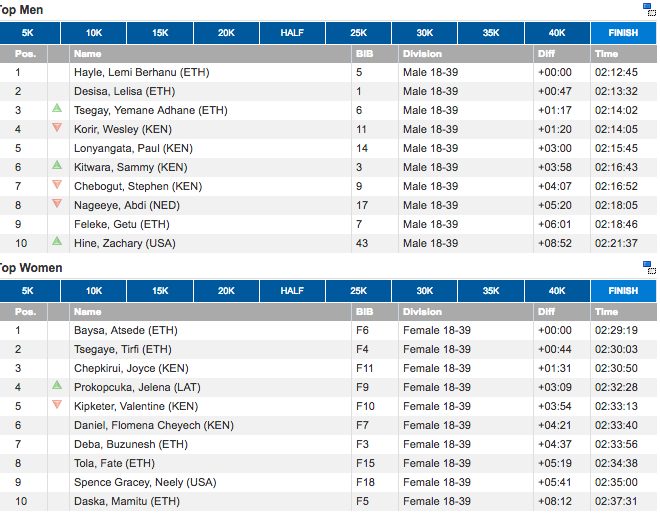Click green up arrow beside Kitwara, Sammy
Image resolution: width=660 pixels, height=515 pixels.
click(57, 166)
